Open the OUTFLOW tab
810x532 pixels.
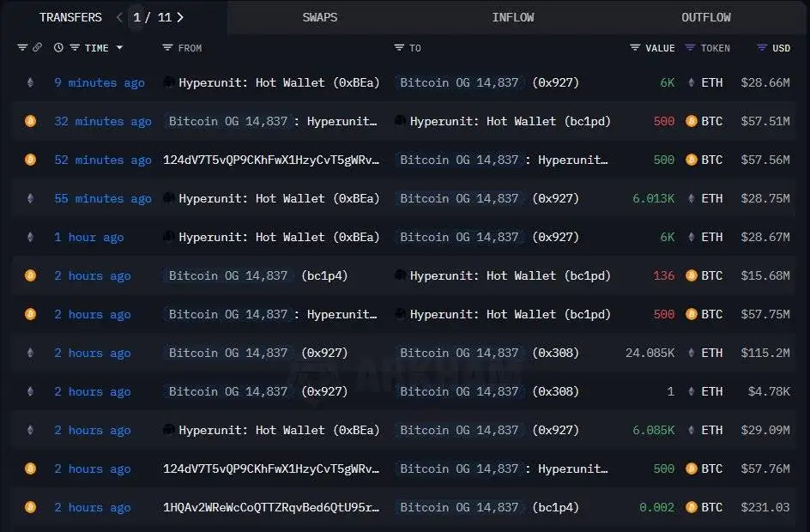point(705,17)
